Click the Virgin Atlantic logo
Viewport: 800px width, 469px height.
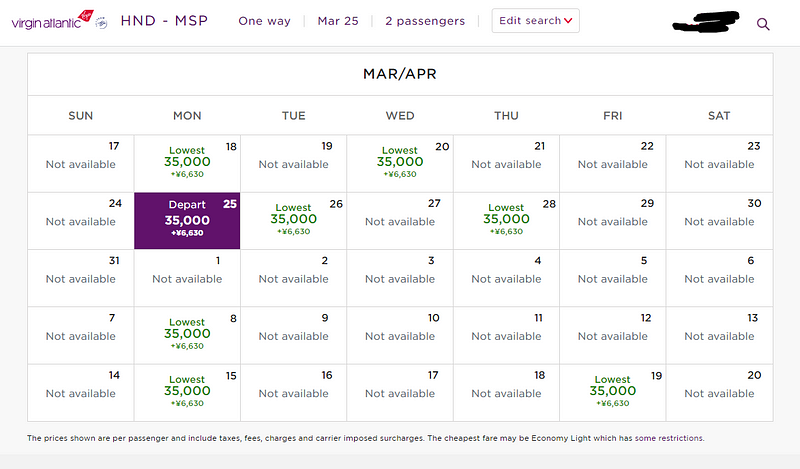48,21
